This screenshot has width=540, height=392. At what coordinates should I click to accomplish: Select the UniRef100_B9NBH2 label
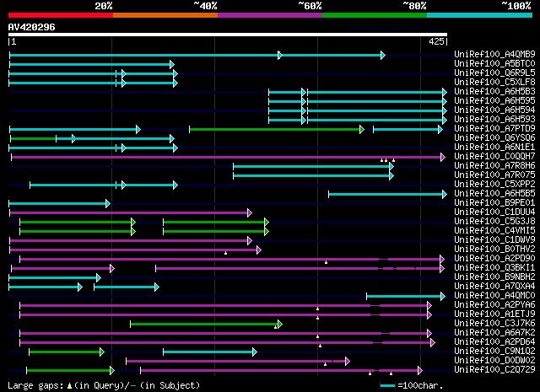coord(494,277)
